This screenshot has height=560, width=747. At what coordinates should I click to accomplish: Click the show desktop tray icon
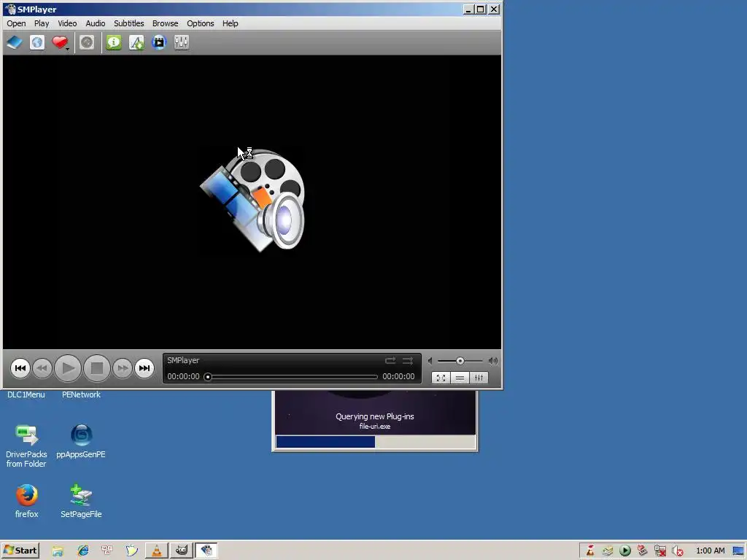pos(739,551)
